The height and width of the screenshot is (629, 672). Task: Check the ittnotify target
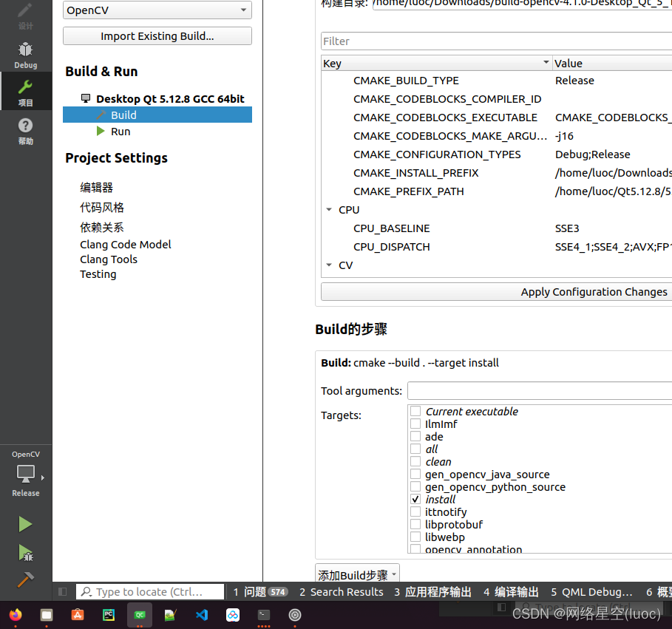pos(415,511)
